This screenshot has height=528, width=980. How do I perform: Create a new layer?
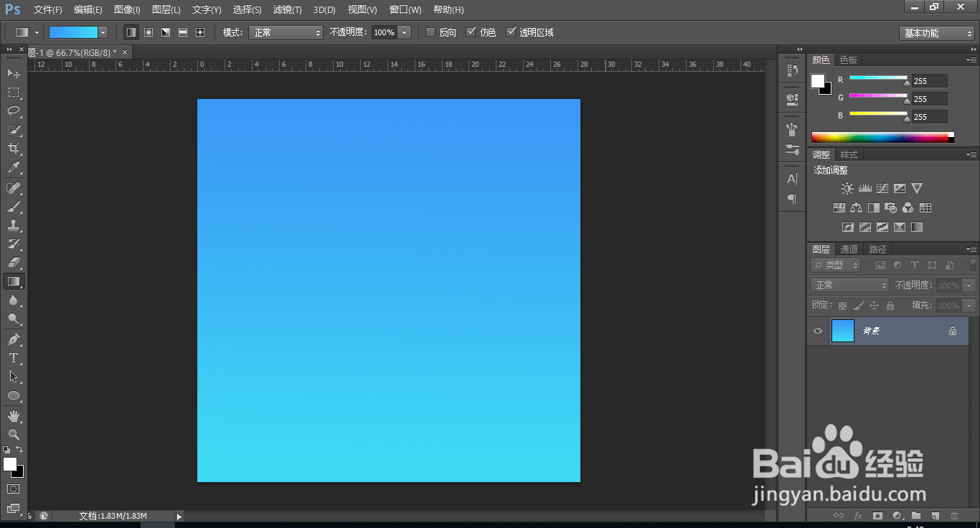tap(935, 516)
